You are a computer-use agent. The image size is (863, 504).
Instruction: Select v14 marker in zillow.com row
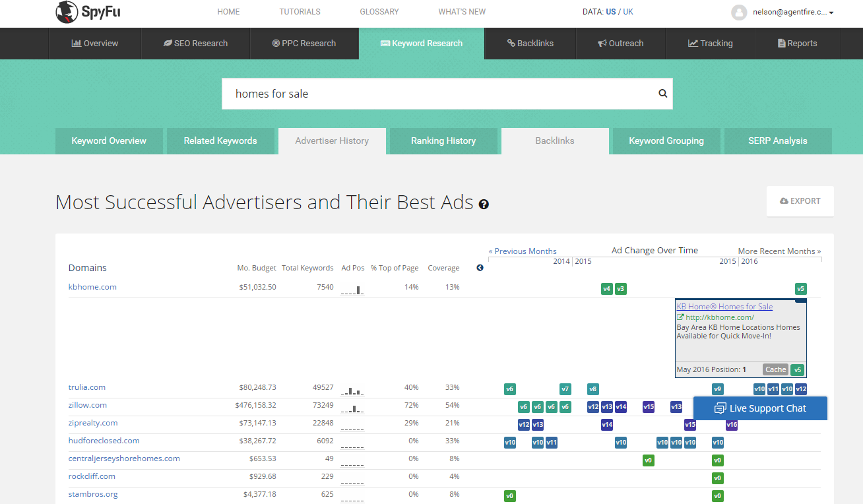(x=621, y=407)
